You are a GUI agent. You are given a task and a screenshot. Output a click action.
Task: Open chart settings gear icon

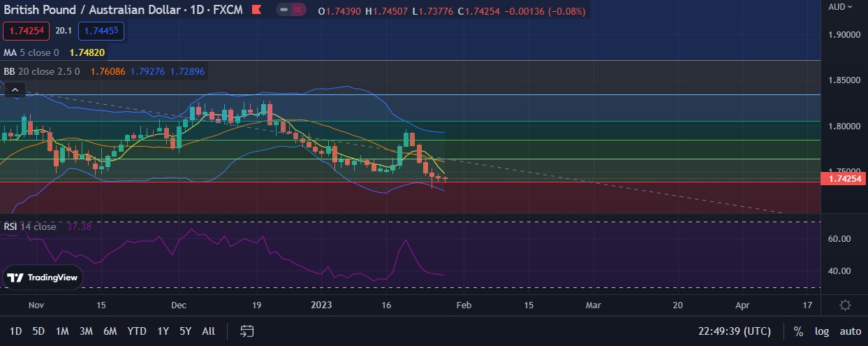click(x=845, y=305)
